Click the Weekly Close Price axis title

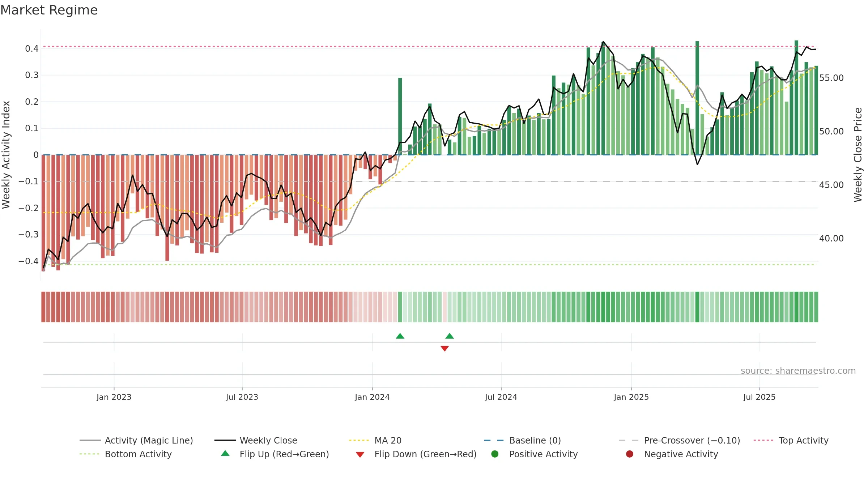click(858, 155)
